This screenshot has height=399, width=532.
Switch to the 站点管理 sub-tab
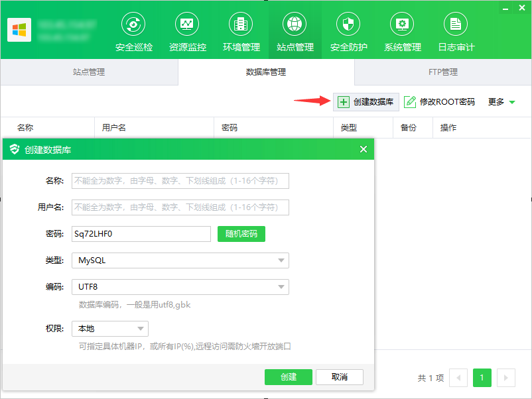click(x=89, y=72)
